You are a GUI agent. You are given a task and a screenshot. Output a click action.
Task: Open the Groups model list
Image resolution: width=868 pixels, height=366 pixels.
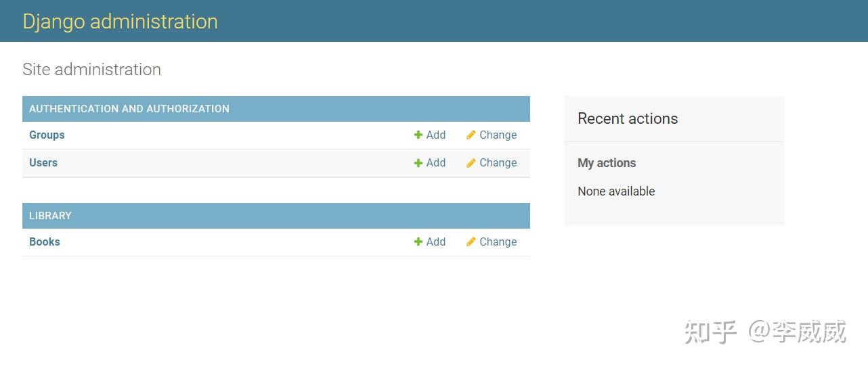[47, 135]
